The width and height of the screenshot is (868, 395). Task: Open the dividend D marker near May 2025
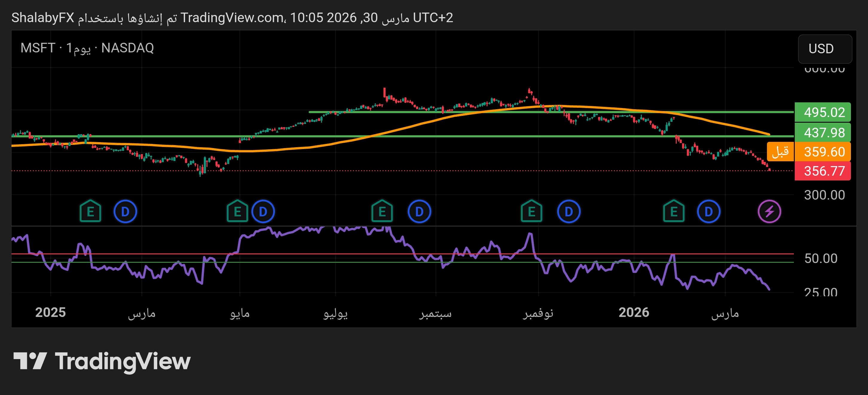pyautogui.click(x=263, y=212)
